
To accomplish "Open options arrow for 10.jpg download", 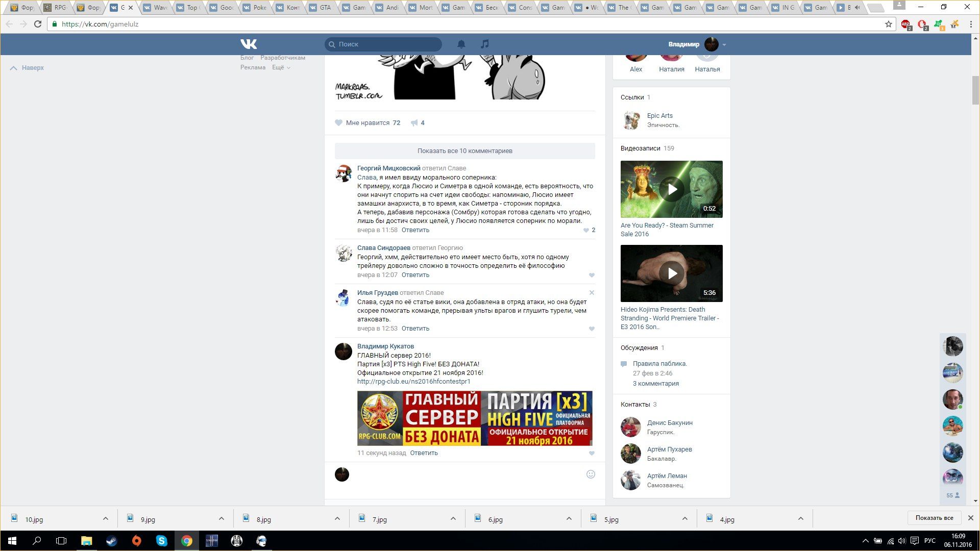I will (x=105, y=519).
